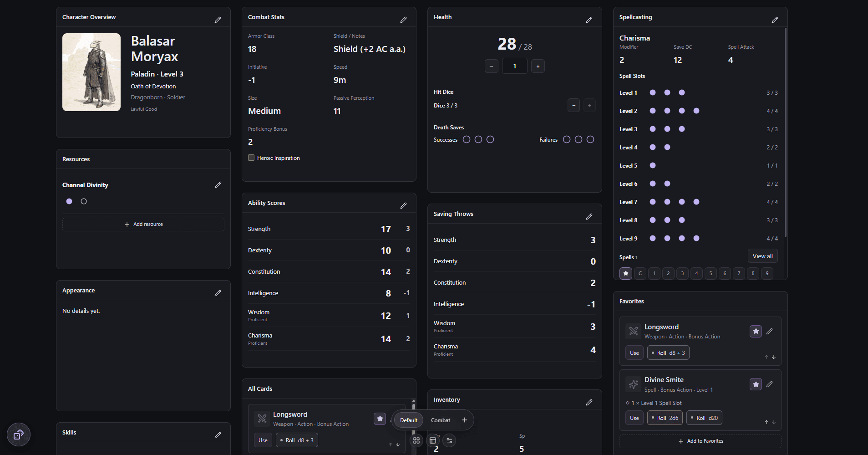Click the Combat Stats pencil icon
The image size is (868, 455).
404,20
